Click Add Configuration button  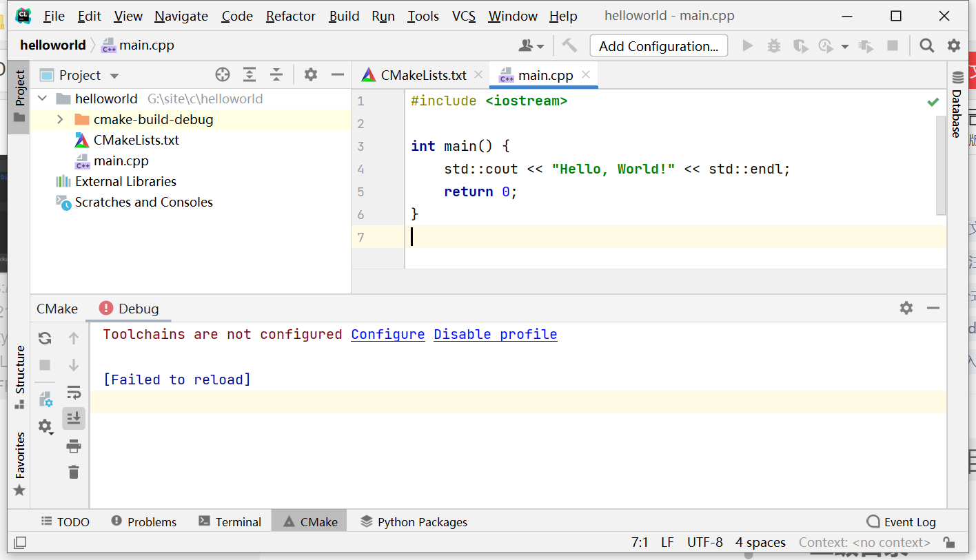coord(658,45)
